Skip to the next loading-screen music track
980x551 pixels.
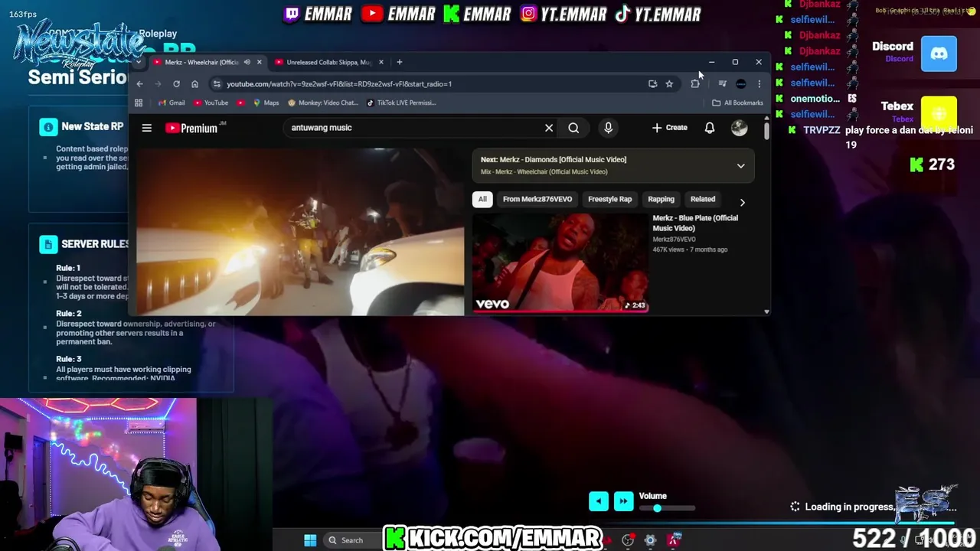[623, 501]
